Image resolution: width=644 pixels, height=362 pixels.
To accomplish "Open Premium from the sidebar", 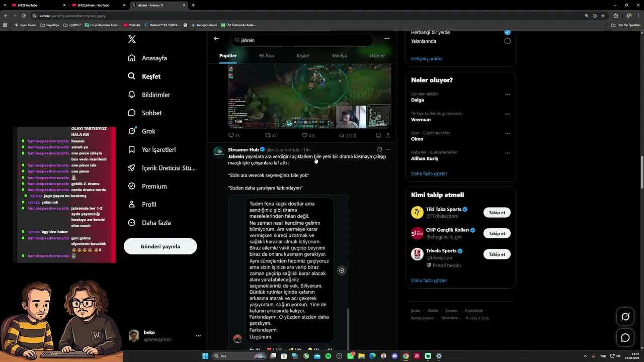I will pos(147,186).
